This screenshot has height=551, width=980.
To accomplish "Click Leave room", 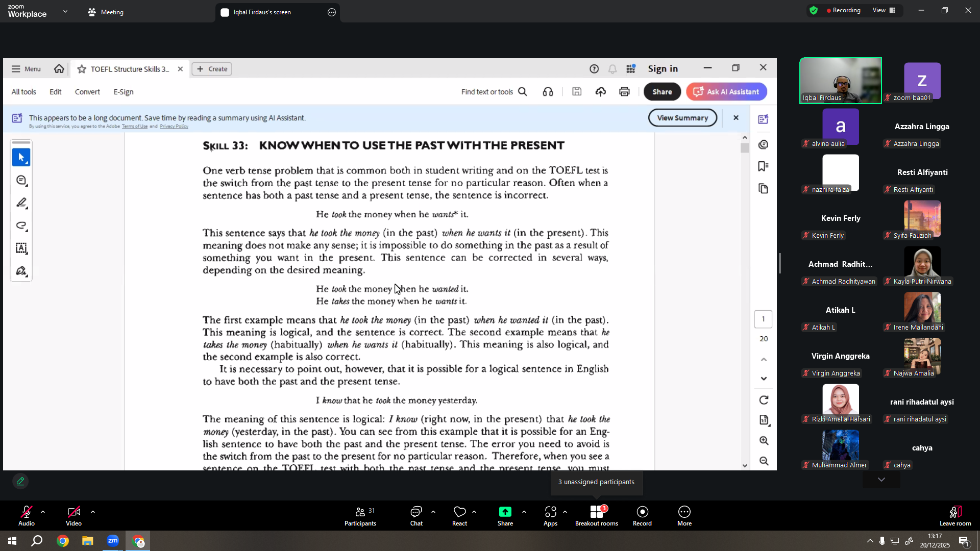I will click(x=955, y=516).
